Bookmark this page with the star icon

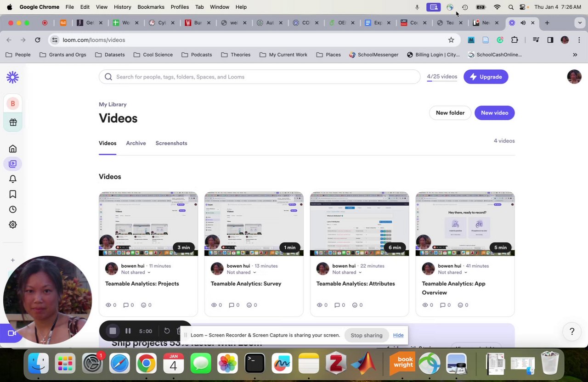coord(451,40)
